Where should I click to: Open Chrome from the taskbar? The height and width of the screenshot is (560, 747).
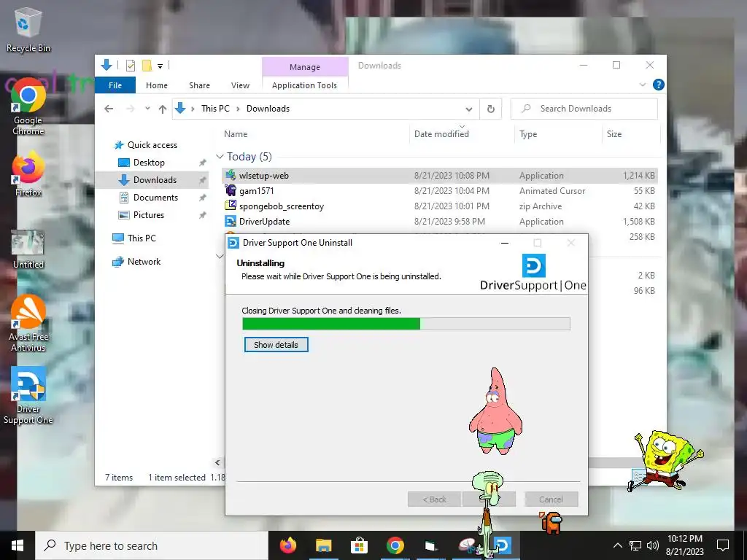395,545
